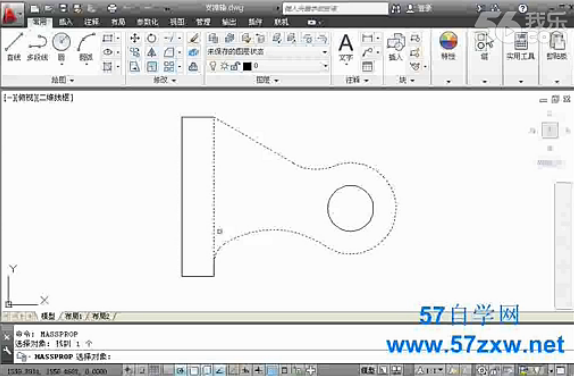The width and height of the screenshot is (574, 376).
Task: Select the Line (直线) drawing tool
Action: [14, 46]
